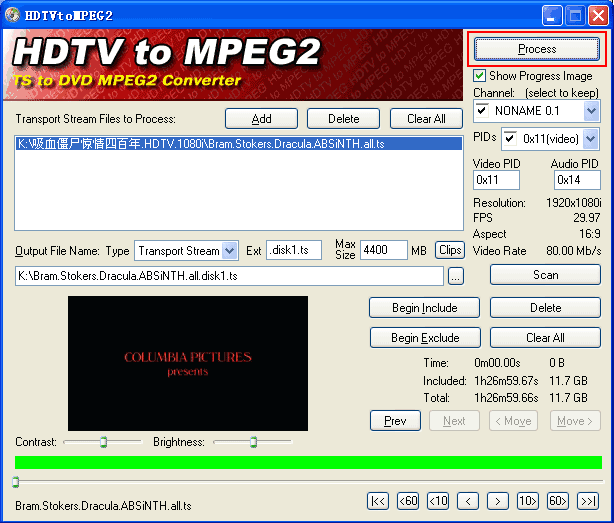614x523 pixels.
Task: Click the status filename Bram.Stokers.Dracula.ABSiNTH.all.ts at bottom
Action: pos(103,506)
